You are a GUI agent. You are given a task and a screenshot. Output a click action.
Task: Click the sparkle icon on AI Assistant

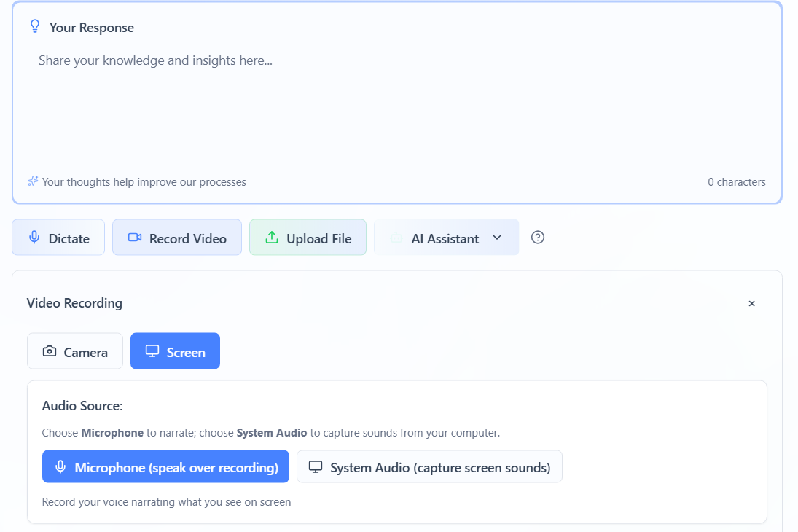[x=397, y=237]
